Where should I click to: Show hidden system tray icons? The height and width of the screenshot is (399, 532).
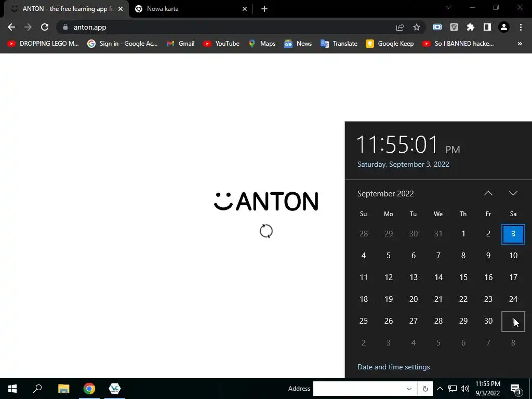(x=440, y=389)
